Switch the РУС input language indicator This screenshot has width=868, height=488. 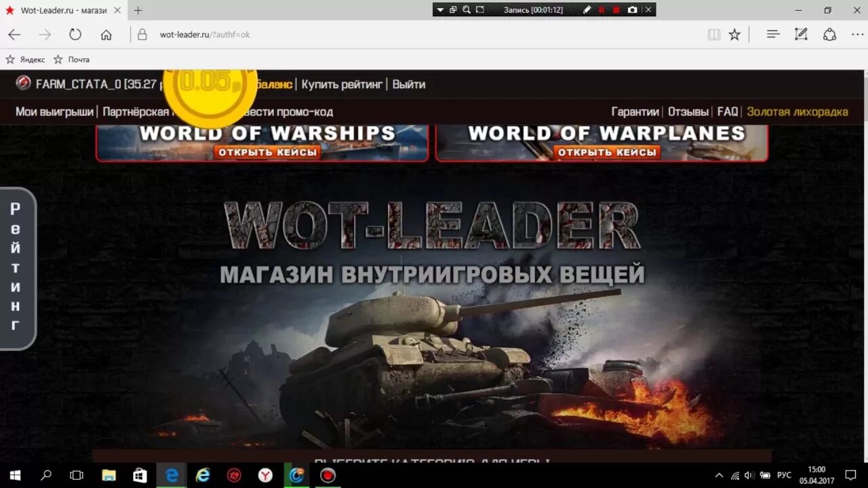click(784, 475)
